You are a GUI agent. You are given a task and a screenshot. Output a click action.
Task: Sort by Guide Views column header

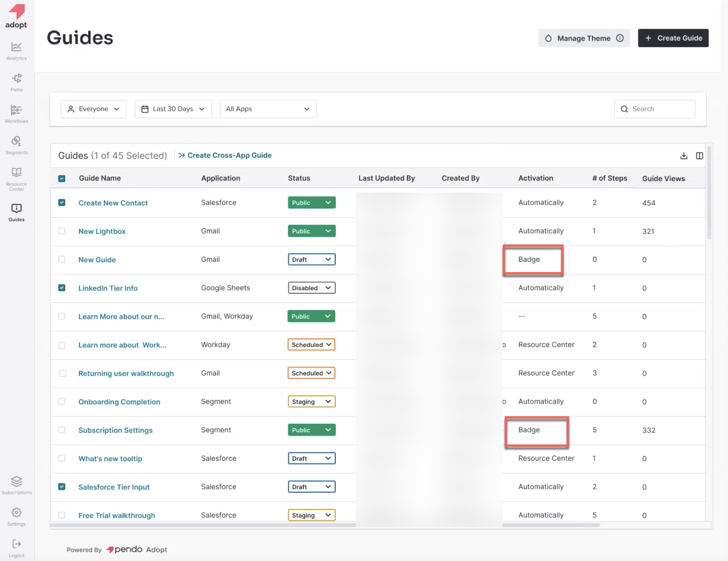[664, 179]
